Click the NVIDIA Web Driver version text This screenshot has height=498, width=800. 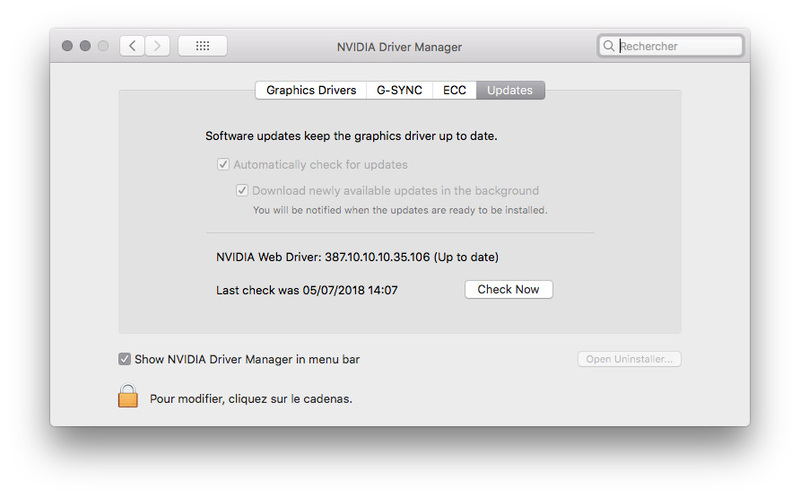point(357,257)
